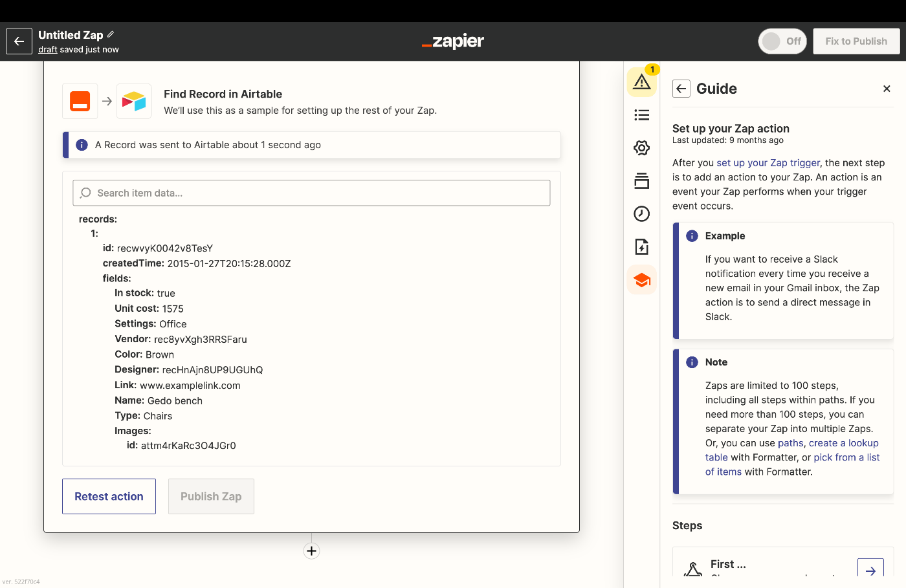The width and height of the screenshot is (906, 588).
Task: Select the Guide graduation cap icon
Action: tap(642, 280)
